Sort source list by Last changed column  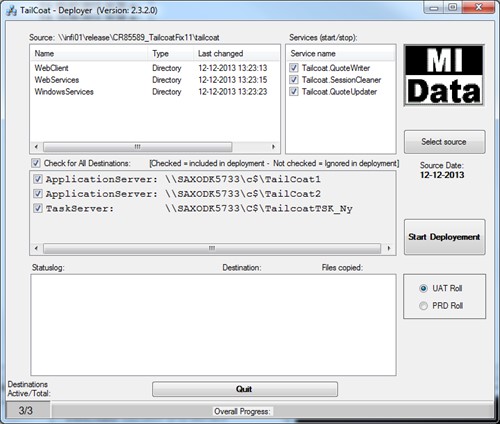pyautogui.click(x=236, y=54)
